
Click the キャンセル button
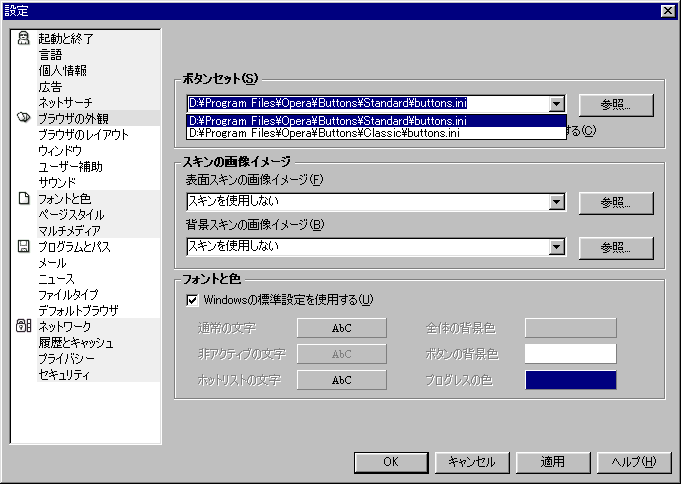pos(472,462)
